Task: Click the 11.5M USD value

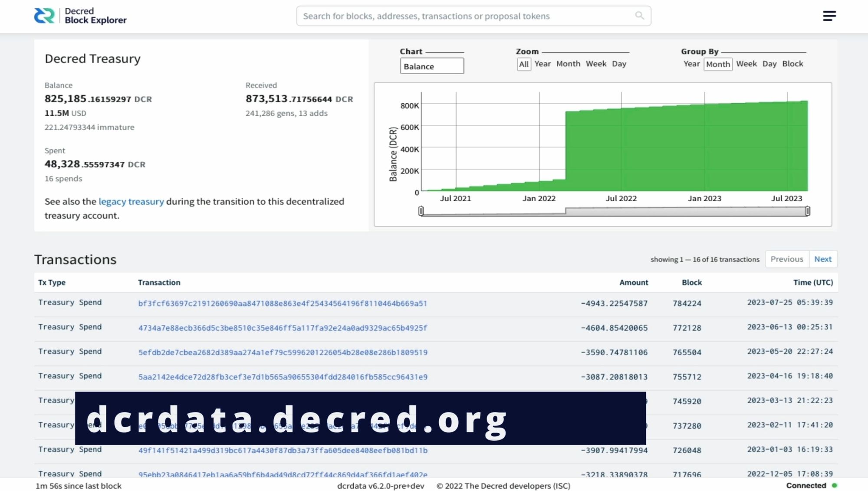Action: (65, 113)
